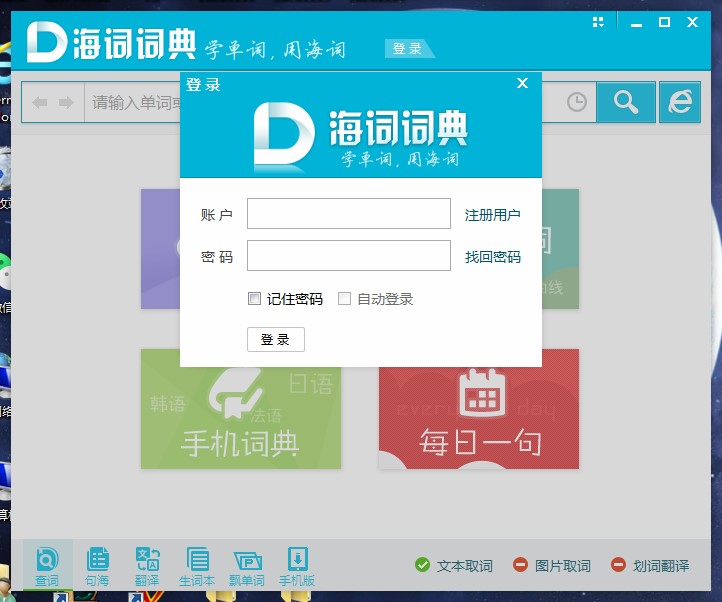Click the 海词词典 D logo in header
The height and width of the screenshot is (602, 722).
47,42
